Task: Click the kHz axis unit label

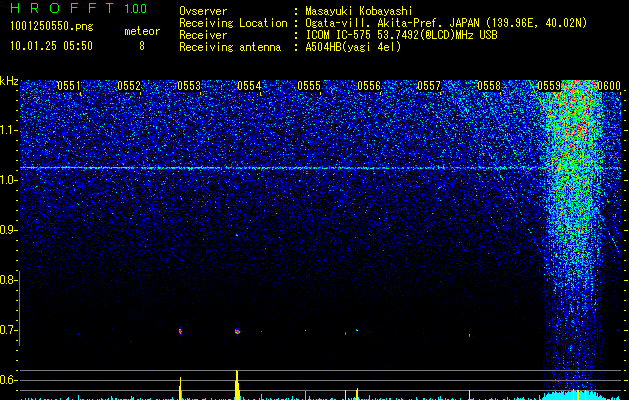Action: [x=9, y=81]
